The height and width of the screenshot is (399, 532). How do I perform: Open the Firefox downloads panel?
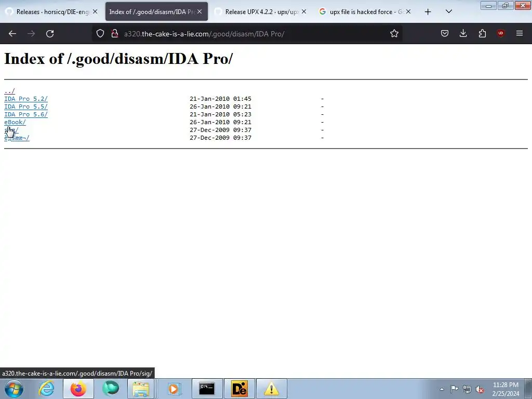click(x=463, y=33)
